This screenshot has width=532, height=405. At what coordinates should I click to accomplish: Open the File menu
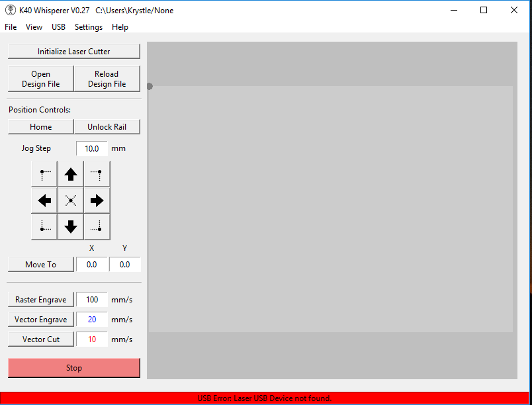point(11,27)
